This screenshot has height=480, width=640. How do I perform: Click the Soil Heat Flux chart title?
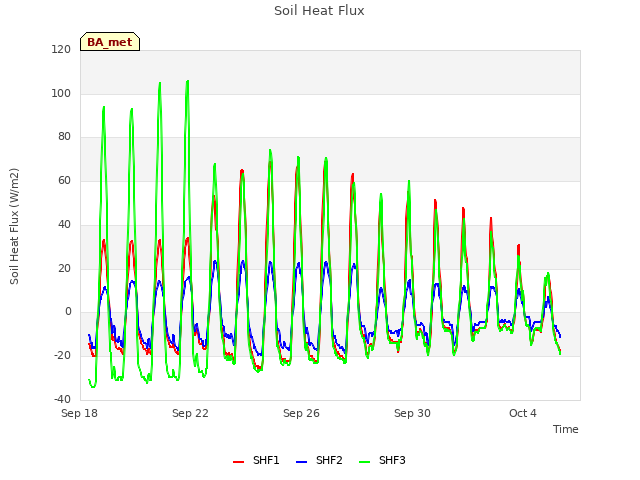click(319, 11)
